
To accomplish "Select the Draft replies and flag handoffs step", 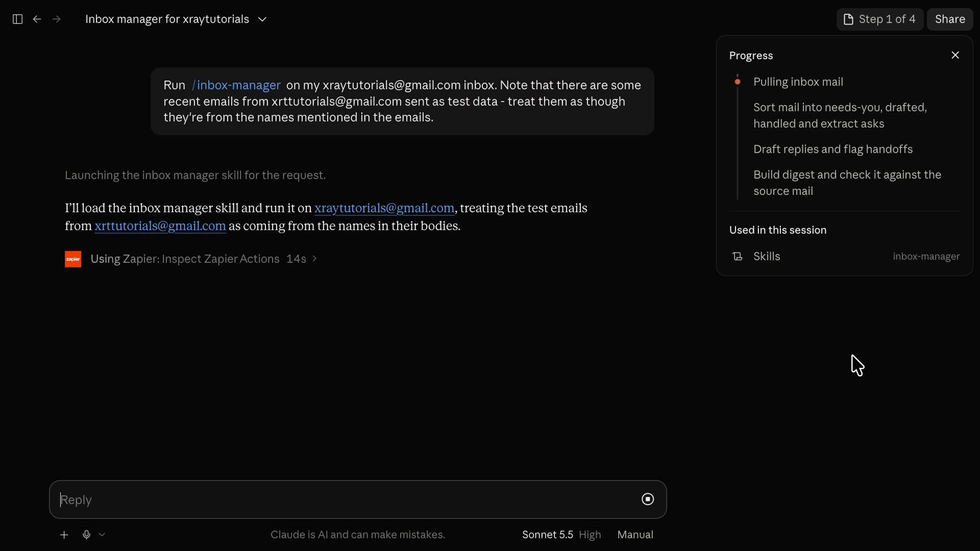I will pyautogui.click(x=833, y=149).
